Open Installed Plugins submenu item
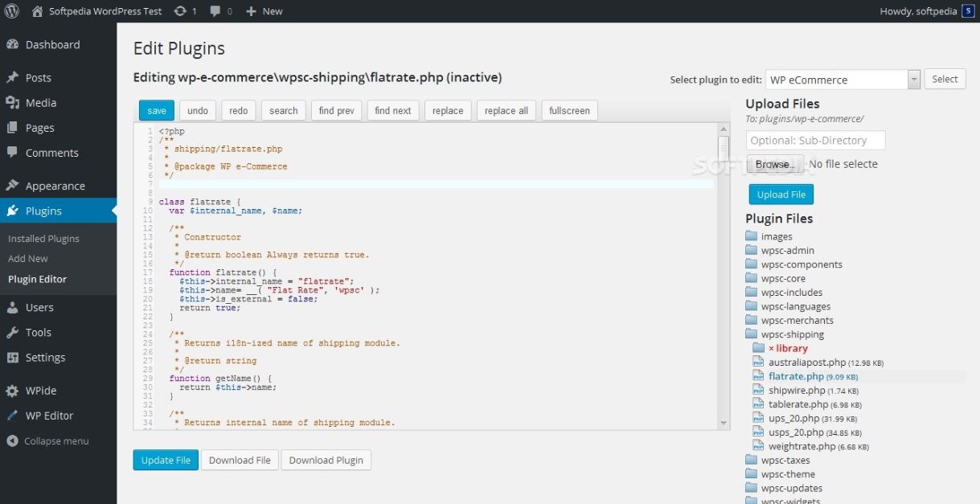Viewport: 980px width, 504px height. 43,239
